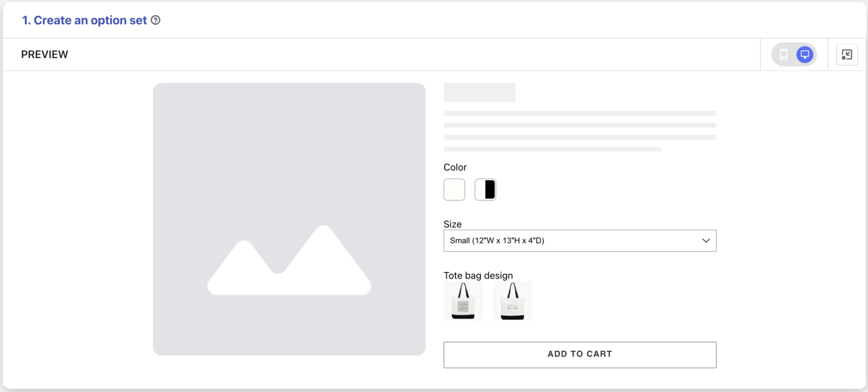Select the Your Photo or Logo tote design
Image resolution: width=868 pixels, height=392 pixels.
click(463, 301)
